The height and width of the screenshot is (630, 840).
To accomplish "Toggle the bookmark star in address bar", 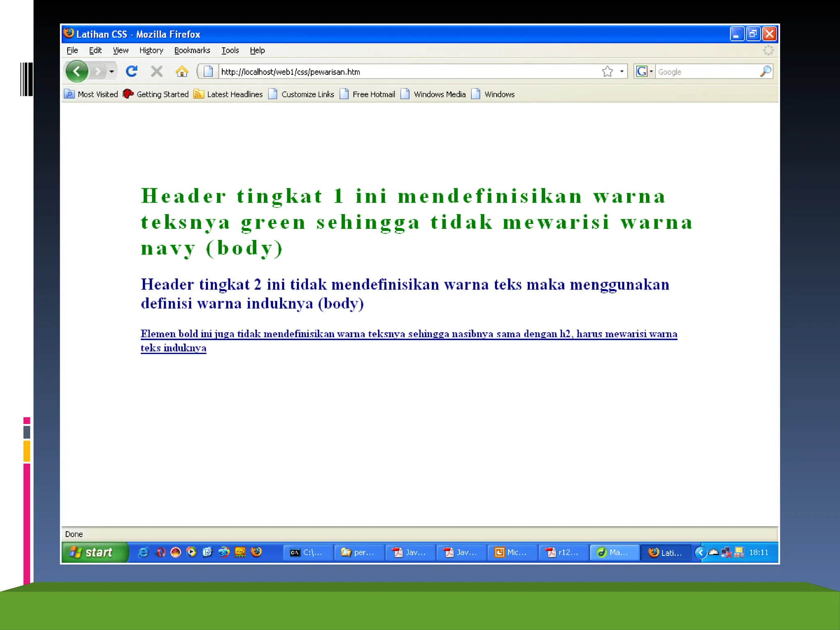I will pyautogui.click(x=607, y=71).
